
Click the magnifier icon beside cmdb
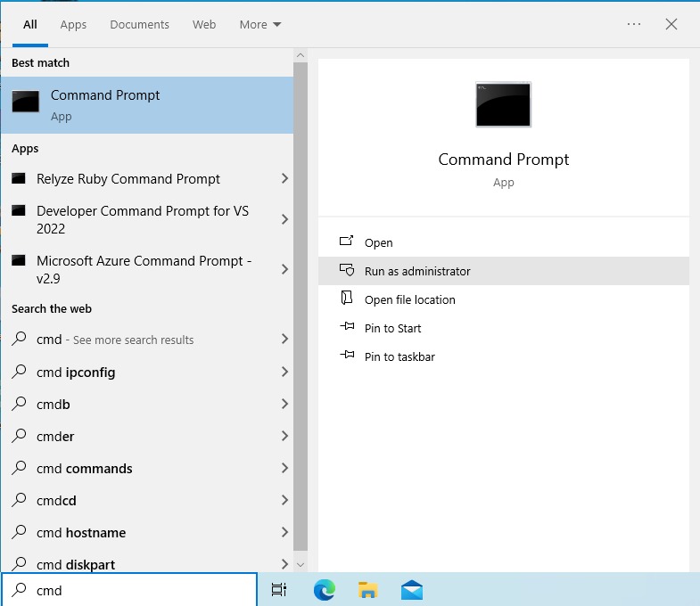click(19, 404)
